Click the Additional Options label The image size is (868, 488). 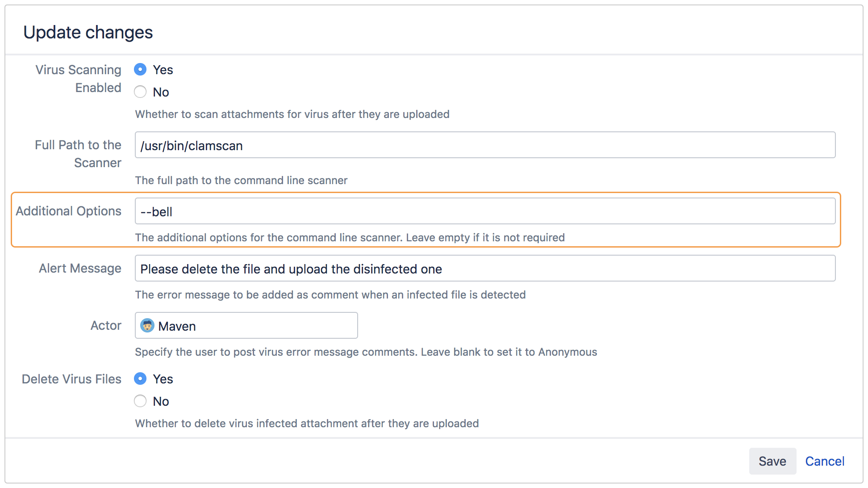(69, 210)
